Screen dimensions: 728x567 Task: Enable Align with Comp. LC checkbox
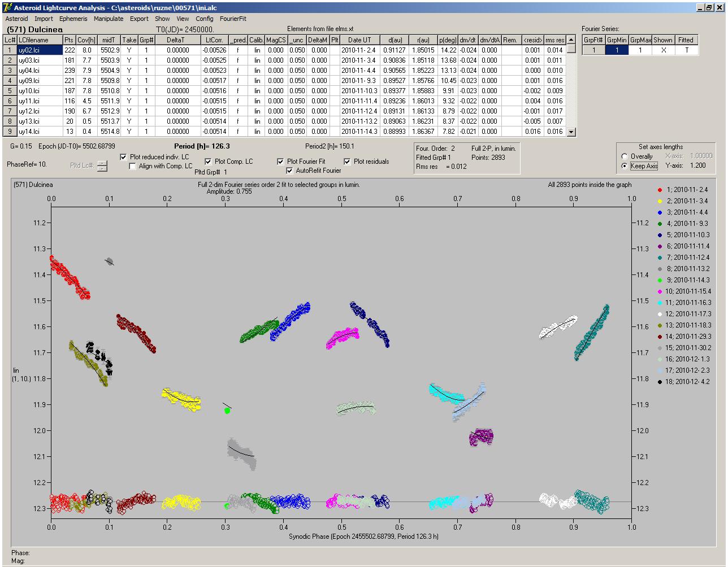pos(132,166)
